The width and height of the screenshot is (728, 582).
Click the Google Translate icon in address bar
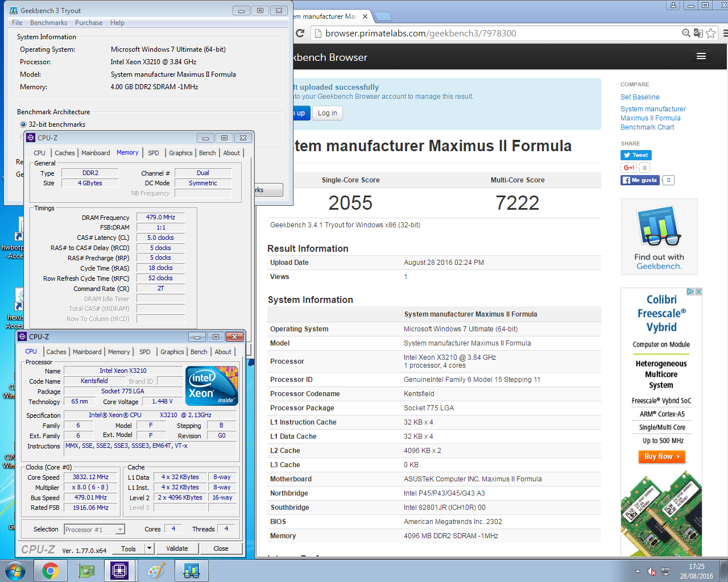[698, 33]
